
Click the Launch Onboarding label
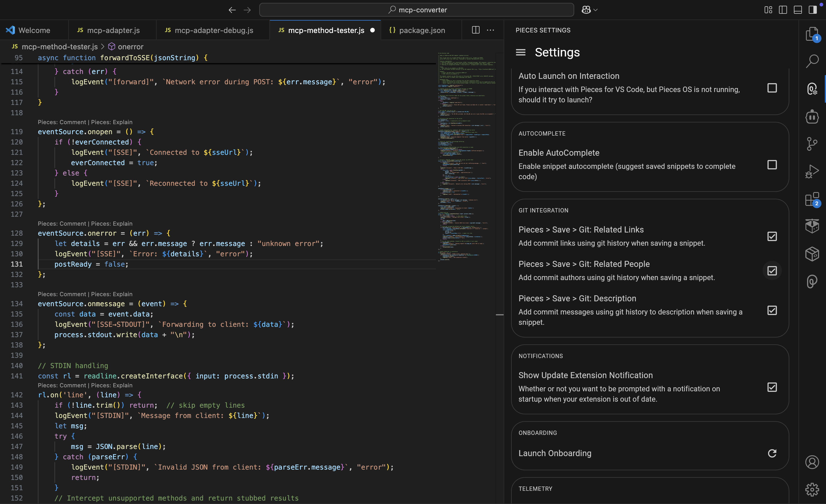(555, 453)
